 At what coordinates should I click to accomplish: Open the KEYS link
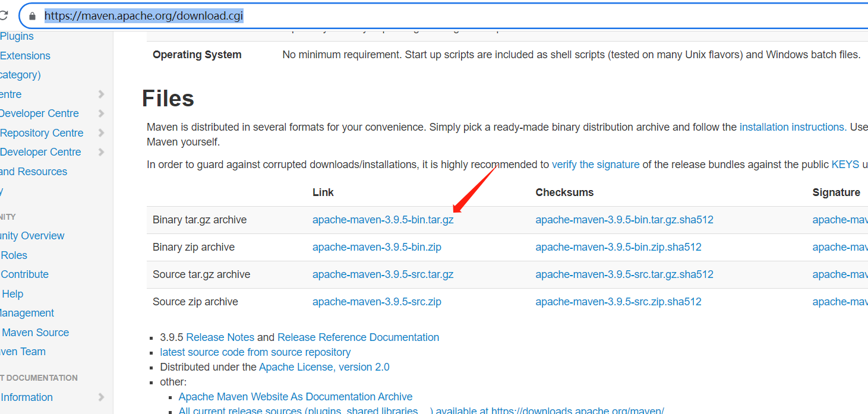pos(845,164)
